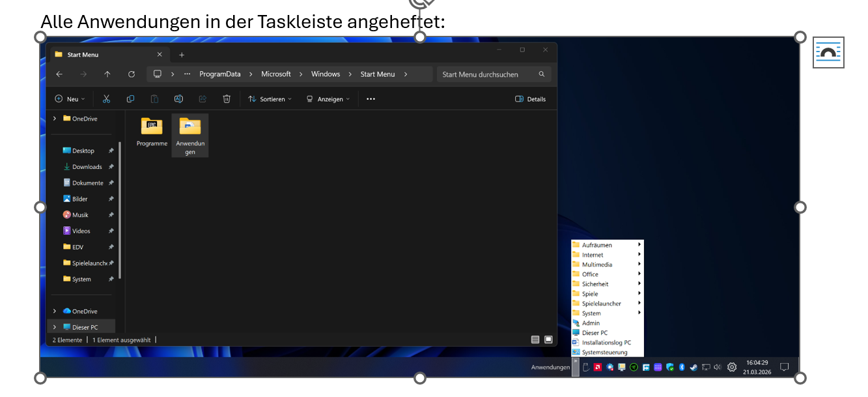868x397 pixels.
Task: Click the purple grid icon in tray
Action: point(658,367)
